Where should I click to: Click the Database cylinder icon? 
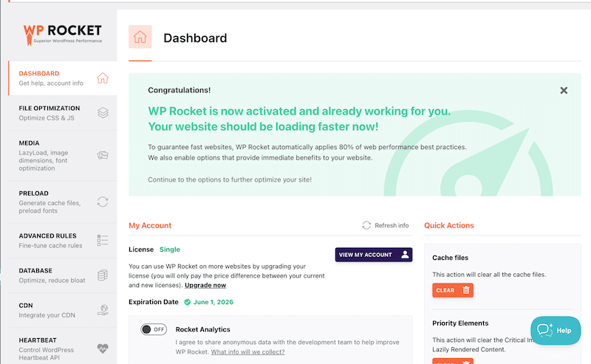pyautogui.click(x=103, y=275)
